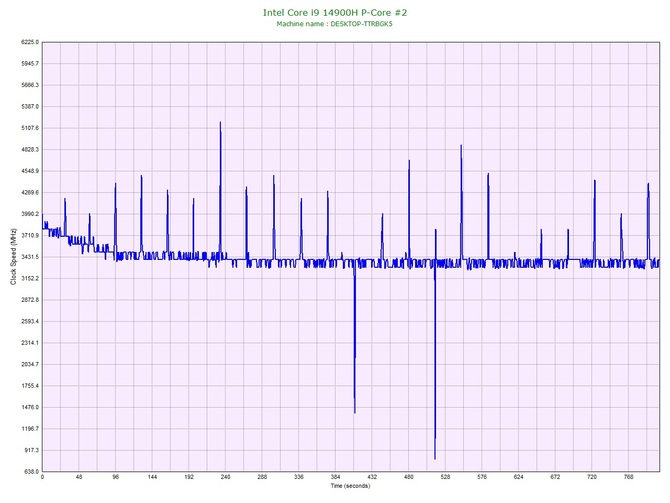The width and height of the screenshot is (670, 503).
Task: Click the "Clock Speed (MHz)" axis title
Action: coord(13,257)
